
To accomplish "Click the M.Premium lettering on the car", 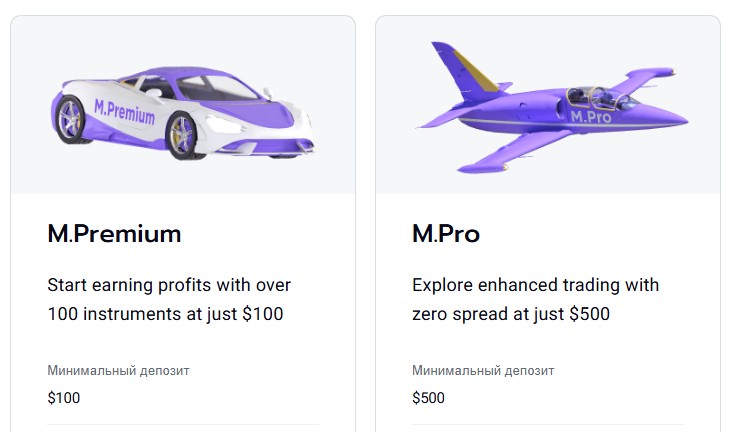I will pyautogui.click(x=124, y=112).
